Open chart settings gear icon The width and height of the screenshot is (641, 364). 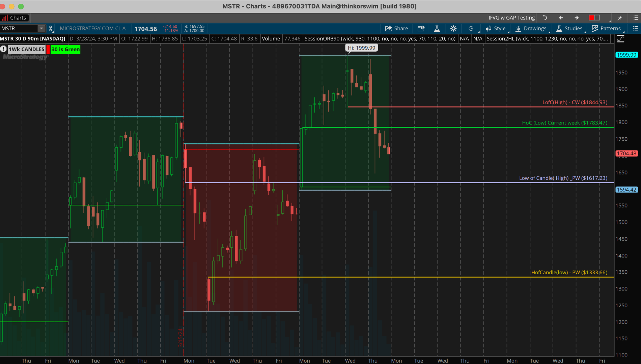tap(453, 28)
